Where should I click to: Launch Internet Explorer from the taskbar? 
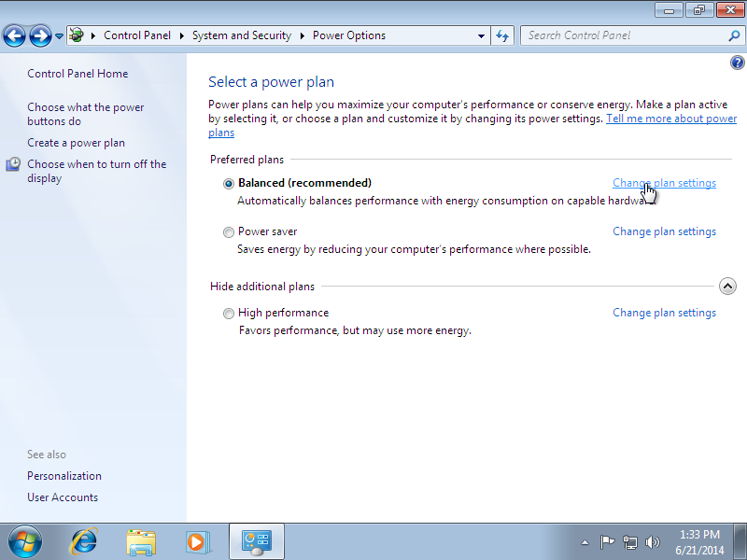84,541
